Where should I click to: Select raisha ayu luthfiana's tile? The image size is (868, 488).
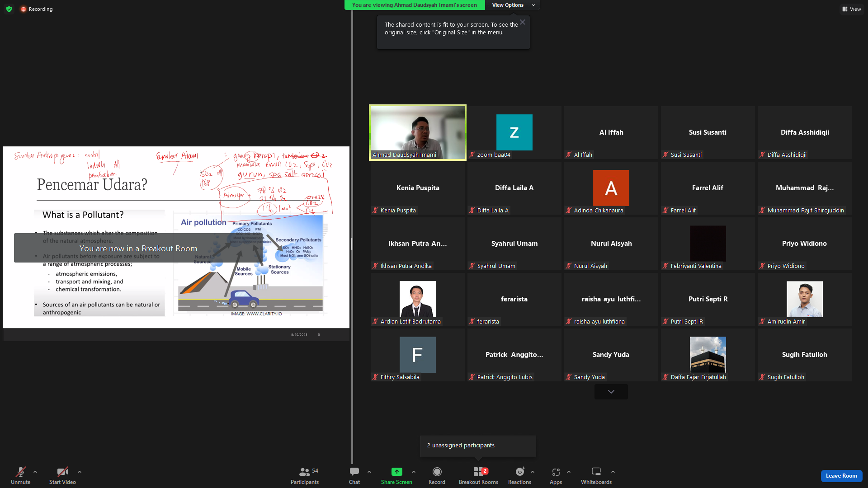point(611,300)
